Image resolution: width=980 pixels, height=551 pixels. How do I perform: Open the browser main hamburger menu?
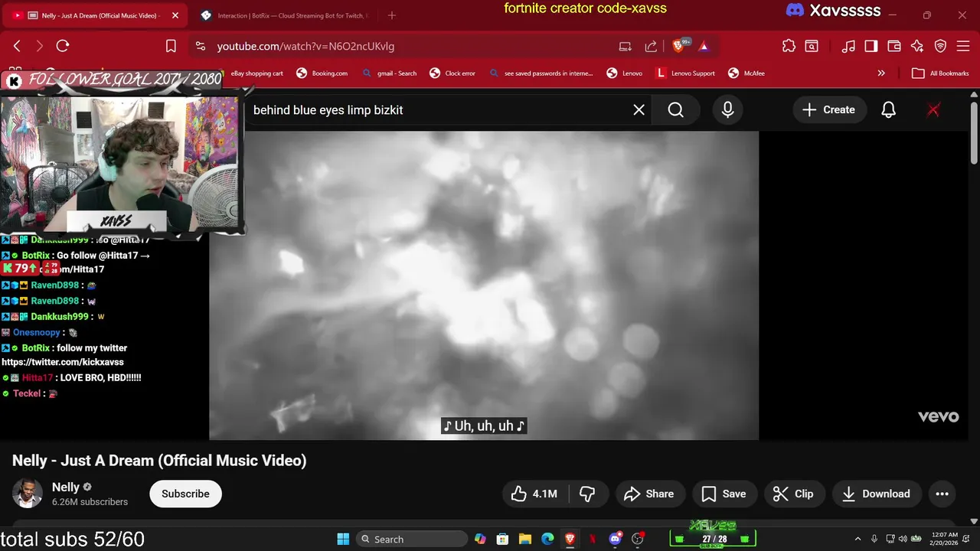coord(963,46)
